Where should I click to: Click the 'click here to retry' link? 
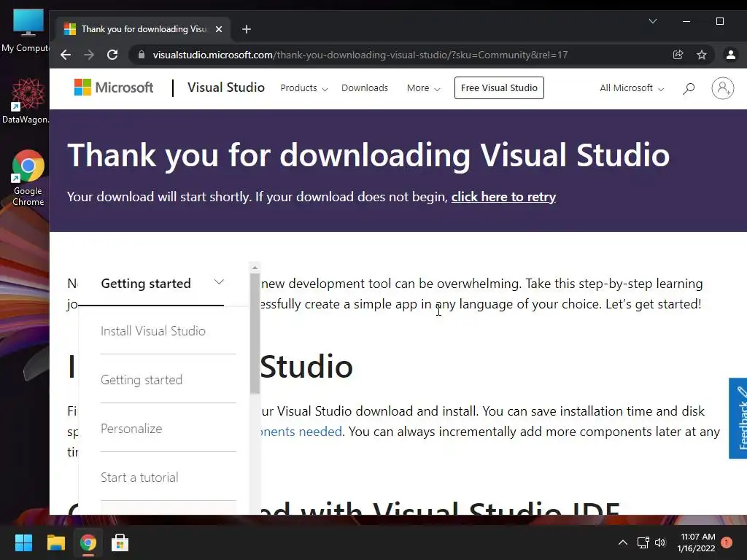503,197
